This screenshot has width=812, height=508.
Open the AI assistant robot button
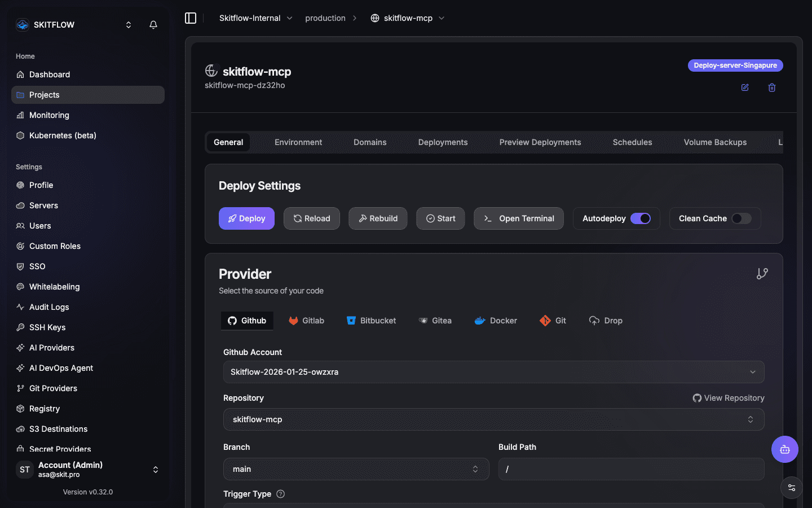coord(785,449)
